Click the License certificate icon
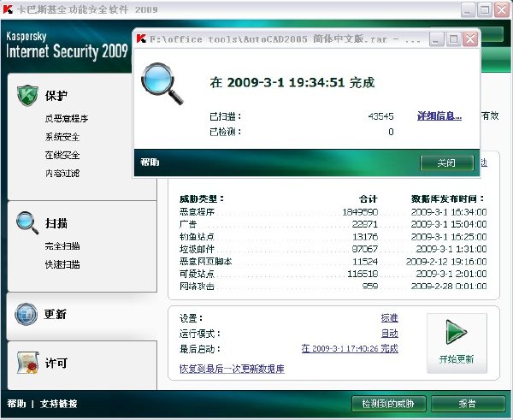This screenshot has height=420, width=513. tap(28, 363)
